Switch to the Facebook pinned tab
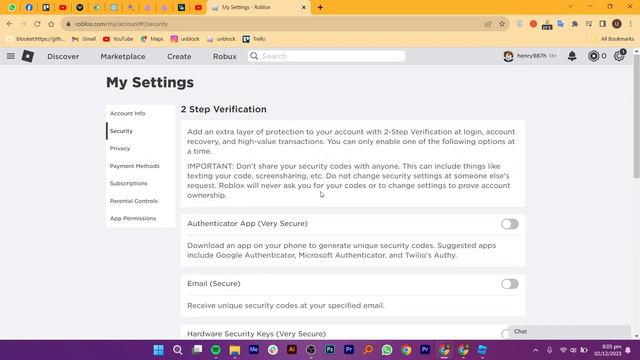Image resolution: width=640 pixels, height=360 pixels. (29, 7)
